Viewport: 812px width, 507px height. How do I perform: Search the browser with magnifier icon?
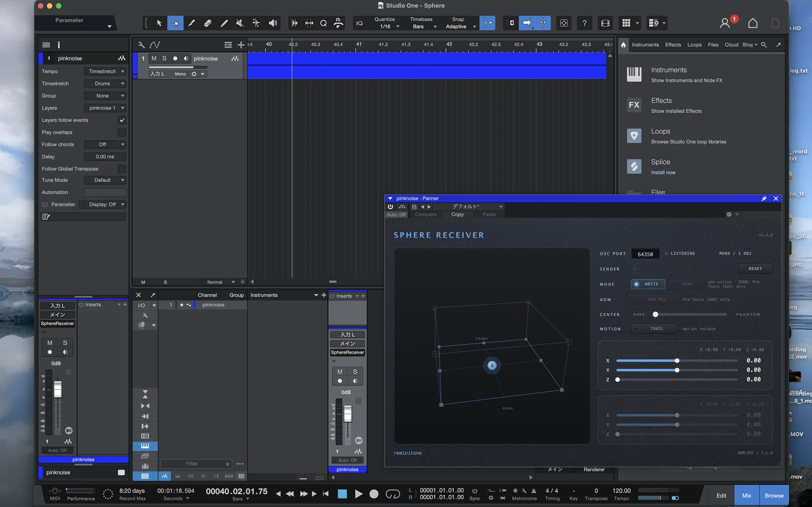pyautogui.click(x=764, y=45)
